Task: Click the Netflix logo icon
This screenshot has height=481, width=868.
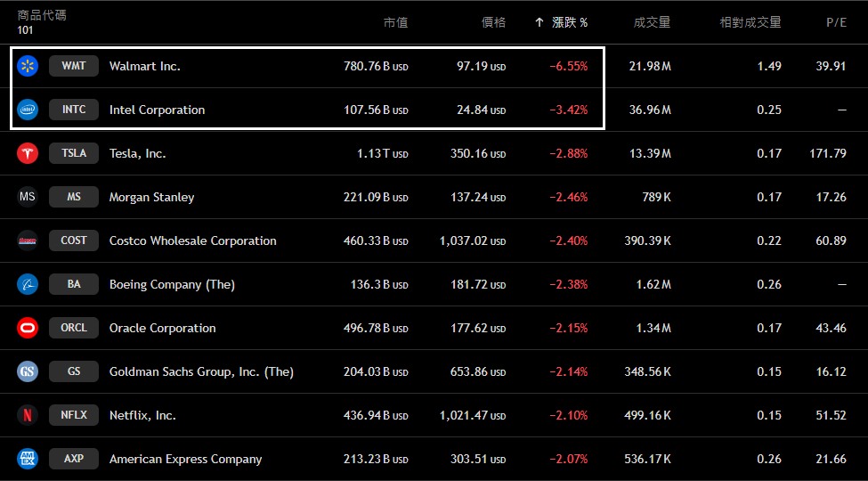Action: pos(28,415)
